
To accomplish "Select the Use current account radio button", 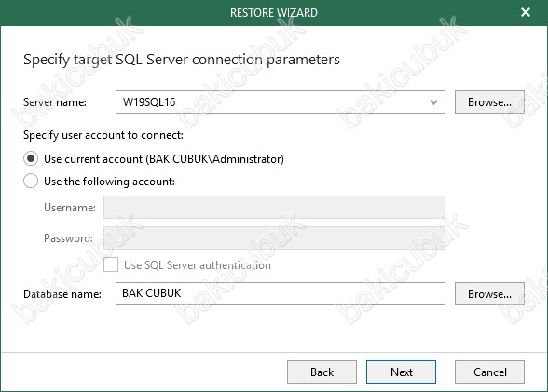I will (31, 159).
